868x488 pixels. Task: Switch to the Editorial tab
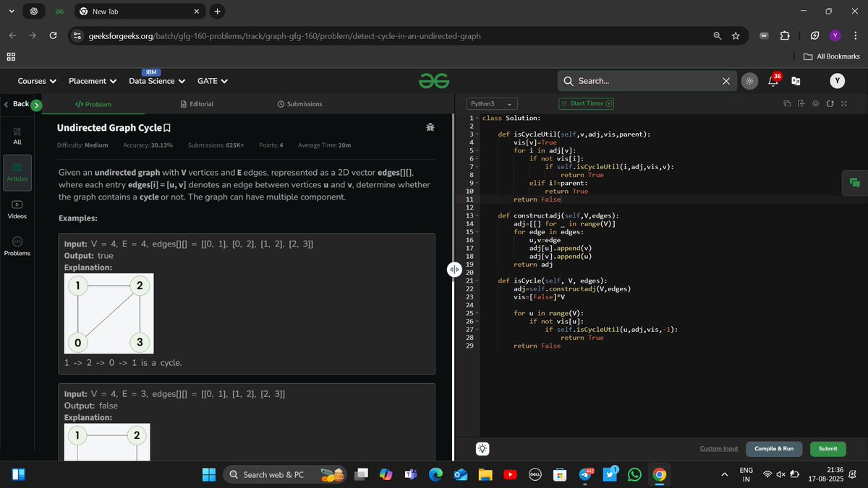(196, 104)
